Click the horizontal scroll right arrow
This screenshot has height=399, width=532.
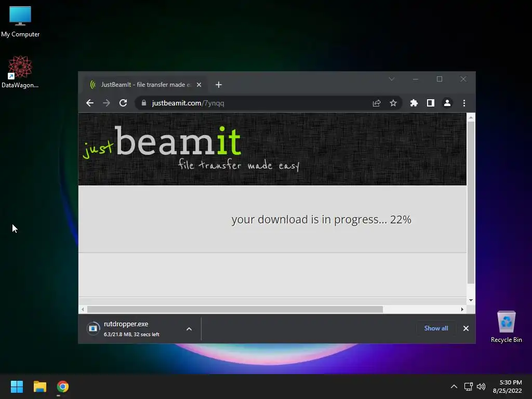tap(462, 310)
